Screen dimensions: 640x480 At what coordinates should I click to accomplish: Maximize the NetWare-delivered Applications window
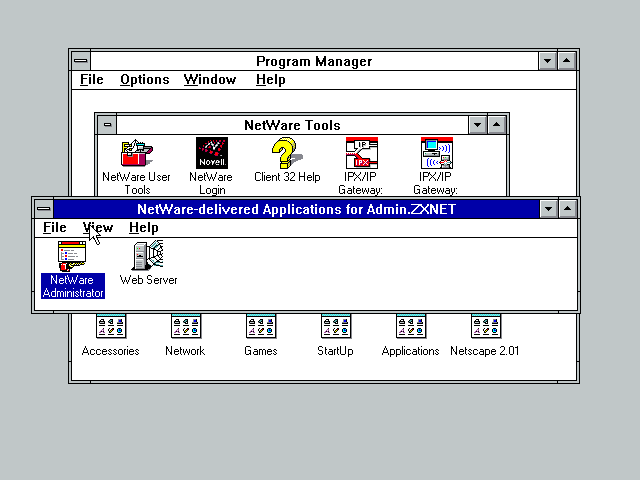coord(567,209)
